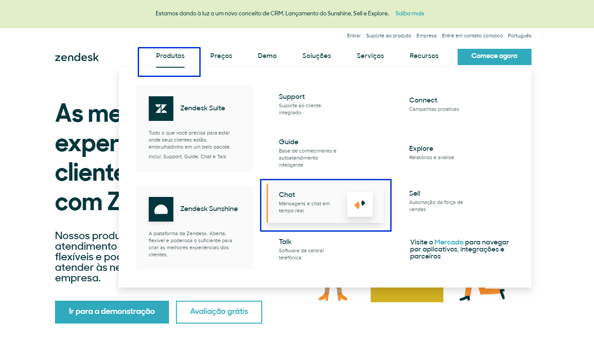The image size is (594, 364).
Task: Click the Empresa link
Action: [426, 36]
